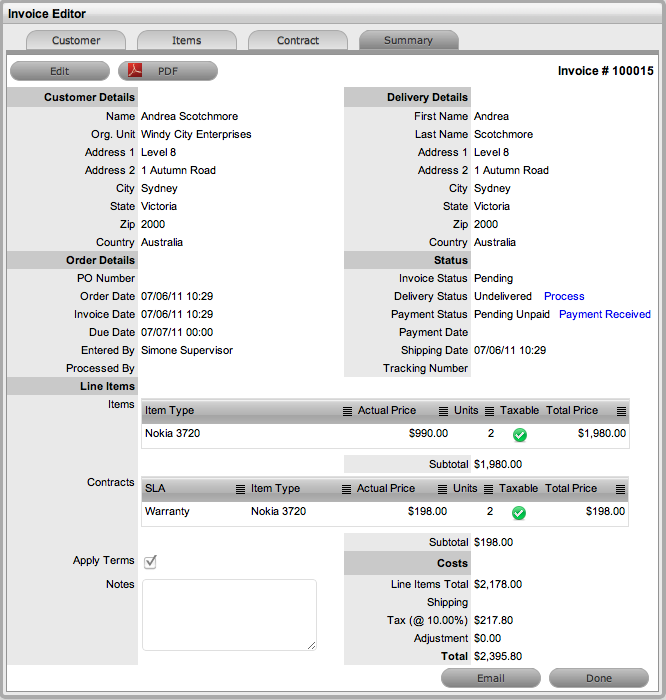Click taxable green check for Nokia 3720 item
Image resolution: width=666 pixels, height=700 pixels.
click(520, 434)
